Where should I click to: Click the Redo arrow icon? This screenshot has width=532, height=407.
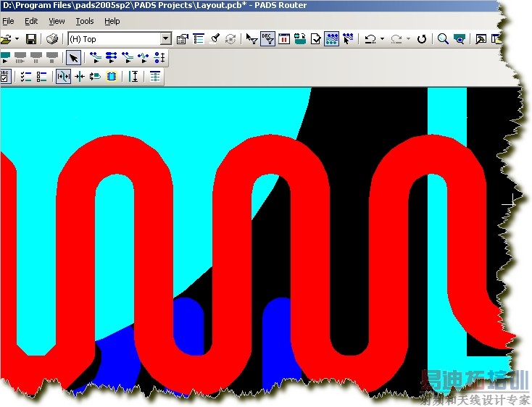(x=396, y=39)
